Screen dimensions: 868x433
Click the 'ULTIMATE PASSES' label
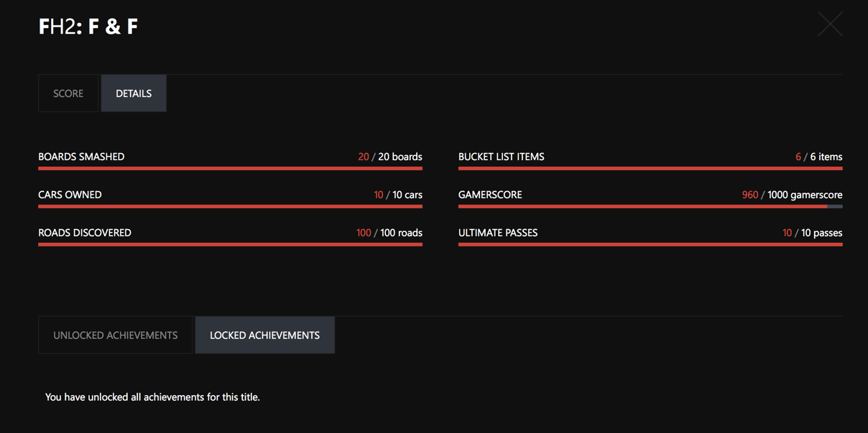(x=498, y=233)
